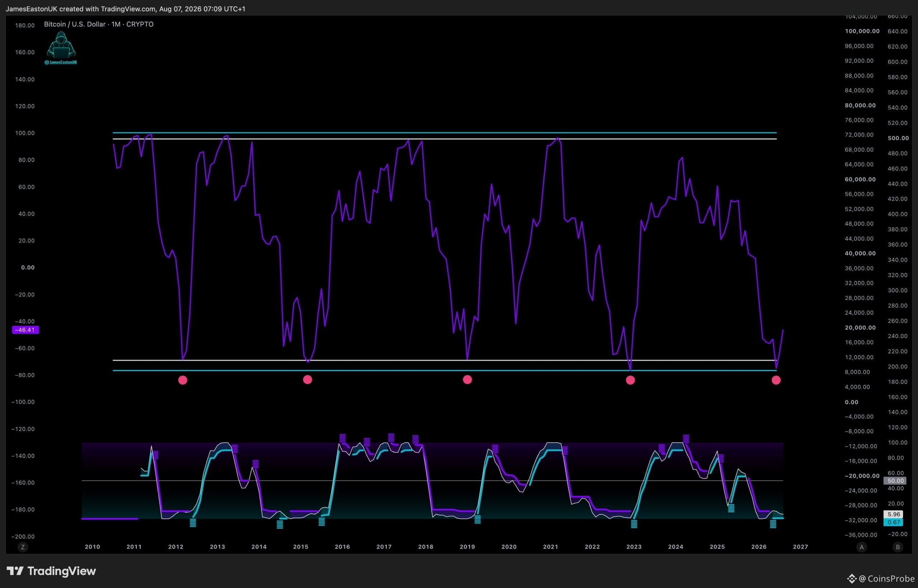This screenshot has width=918, height=588.
Task: Click the 60,000.00 price scale label
Action: coord(860,180)
